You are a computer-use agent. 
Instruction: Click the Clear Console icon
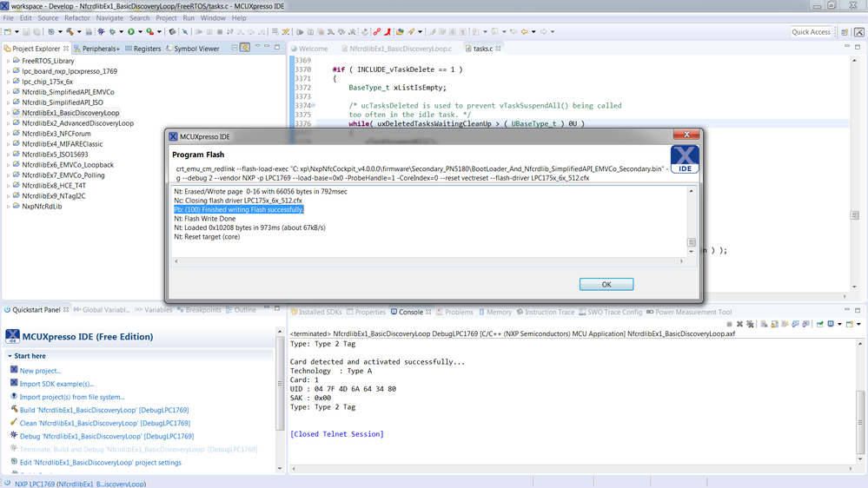pos(764,324)
